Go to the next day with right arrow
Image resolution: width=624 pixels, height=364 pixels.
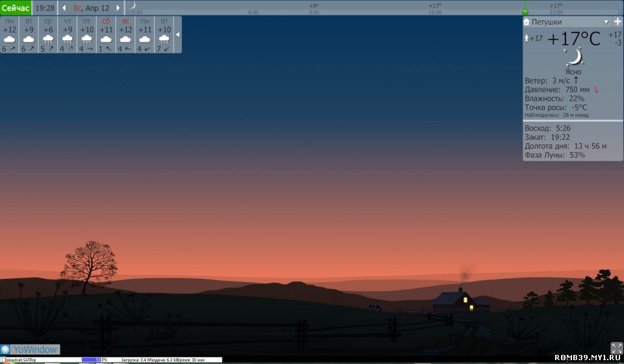[118, 8]
